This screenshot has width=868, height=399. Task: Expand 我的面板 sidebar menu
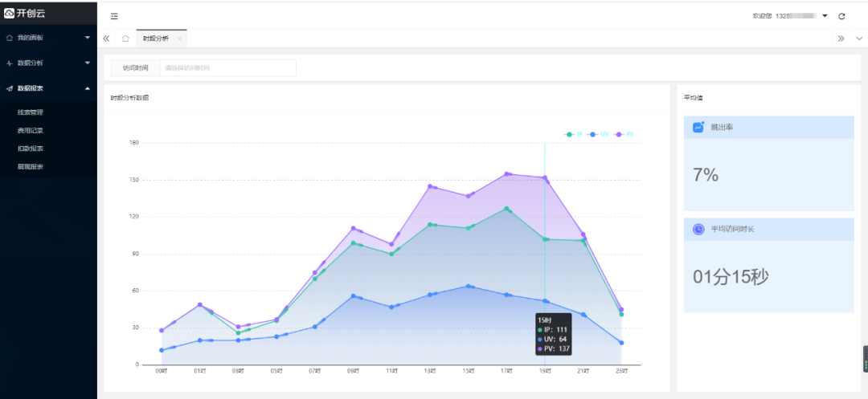click(48, 38)
